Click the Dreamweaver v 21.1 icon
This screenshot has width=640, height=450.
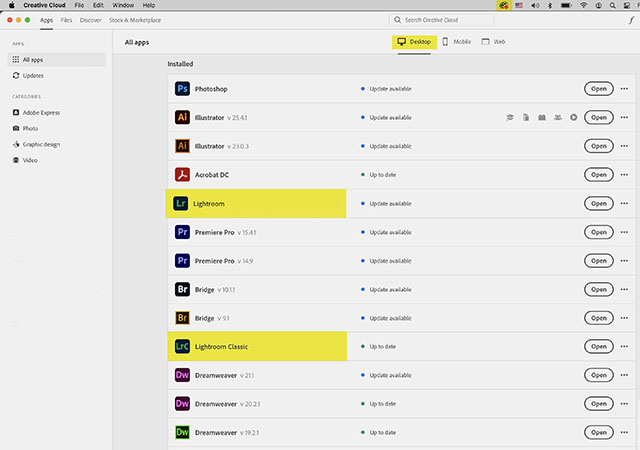182,375
